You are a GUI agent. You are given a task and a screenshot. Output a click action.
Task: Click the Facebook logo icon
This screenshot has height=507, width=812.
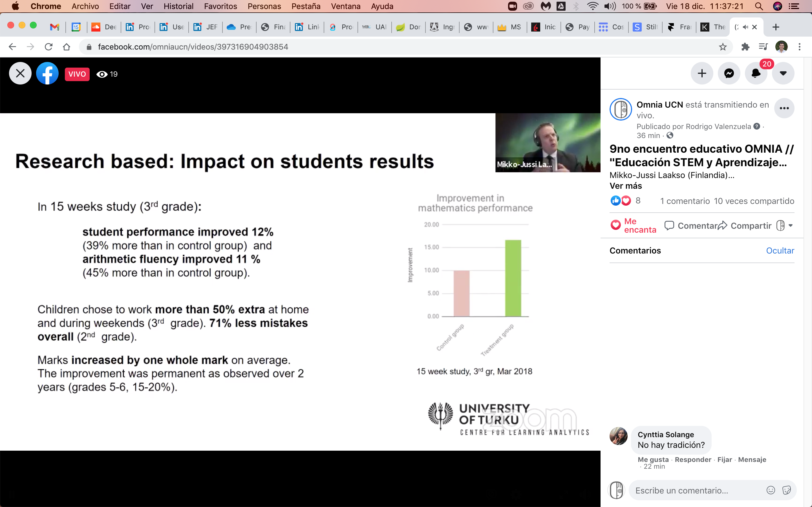[x=47, y=74]
